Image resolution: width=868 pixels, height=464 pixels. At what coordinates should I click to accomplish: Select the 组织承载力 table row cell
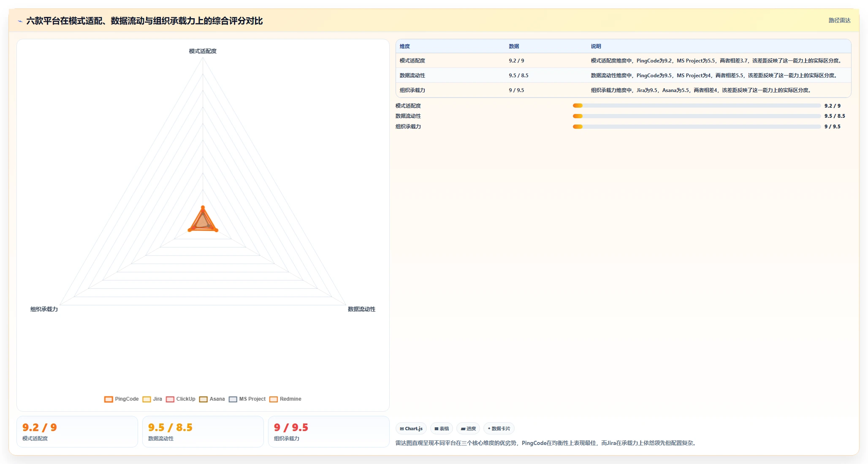tap(412, 90)
